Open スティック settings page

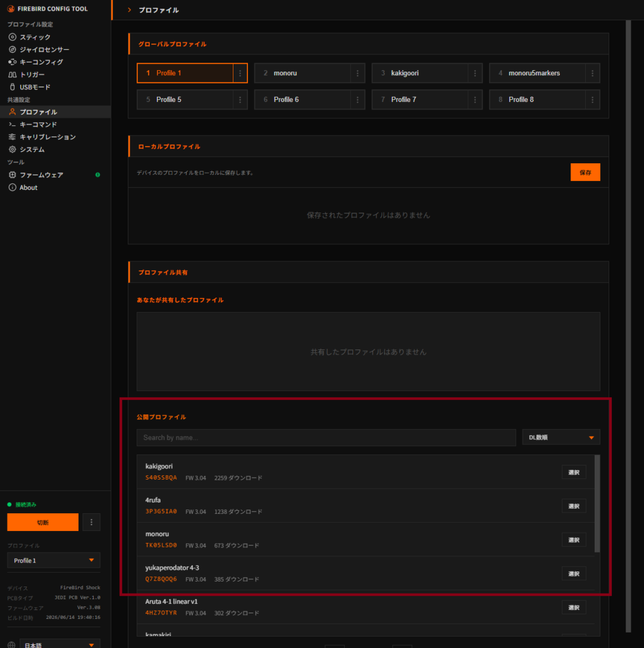point(55,37)
